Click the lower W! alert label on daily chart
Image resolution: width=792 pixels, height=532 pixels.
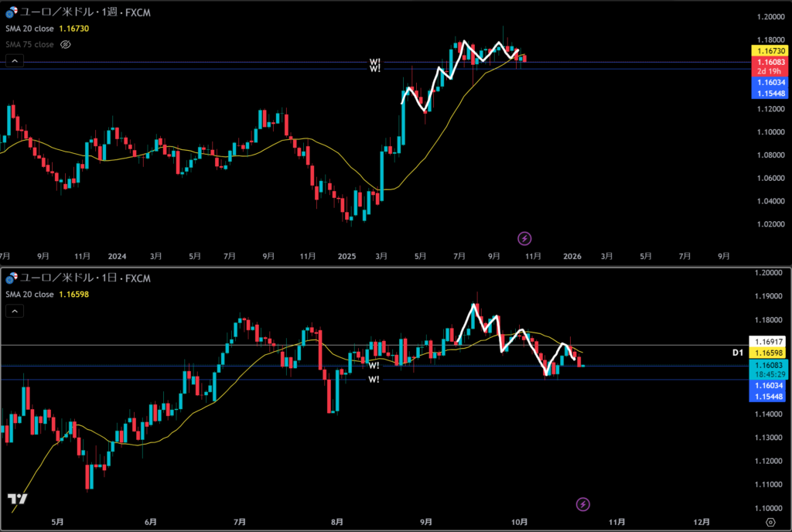374,380
